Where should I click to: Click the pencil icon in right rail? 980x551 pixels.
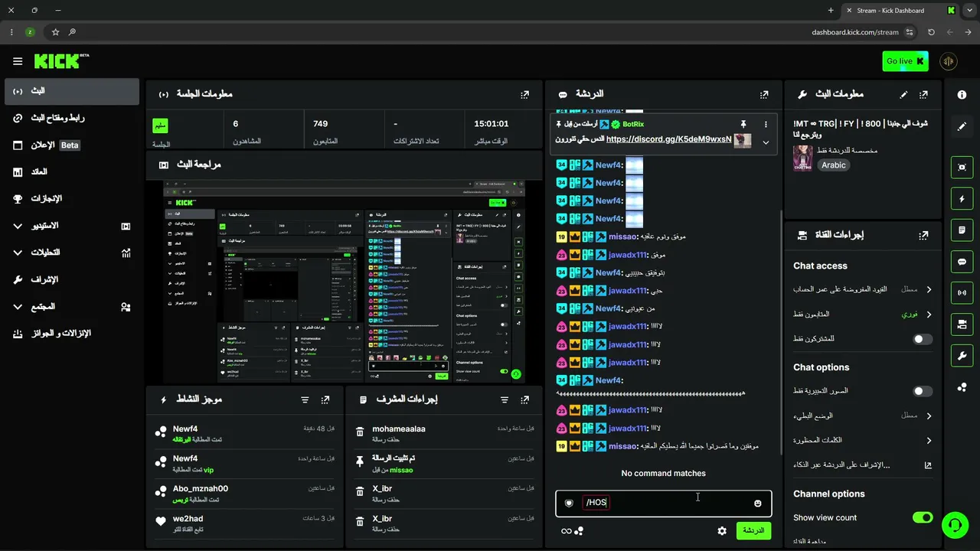(x=962, y=126)
